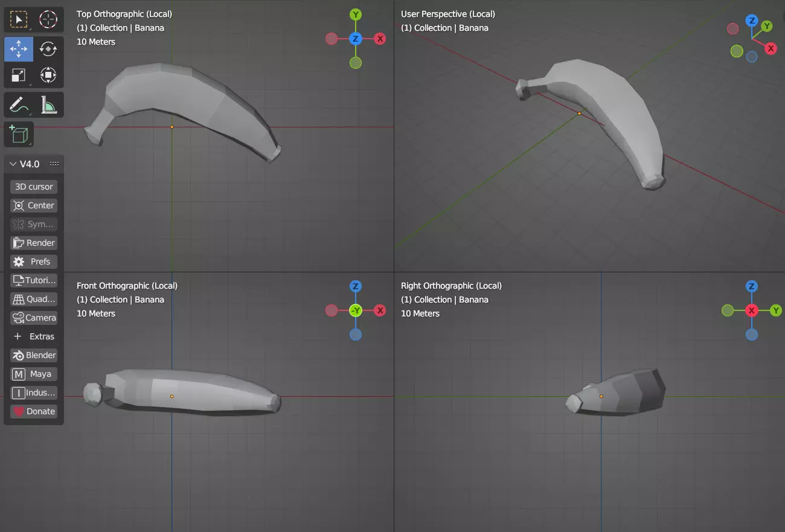Click the 'Right Orthographic (Local)' label
785x532 pixels.
pos(451,286)
